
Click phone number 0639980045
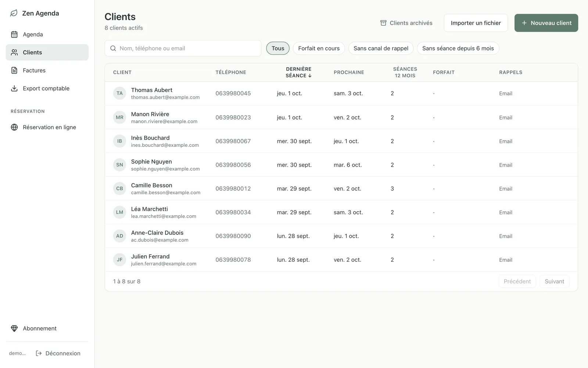tap(233, 93)
